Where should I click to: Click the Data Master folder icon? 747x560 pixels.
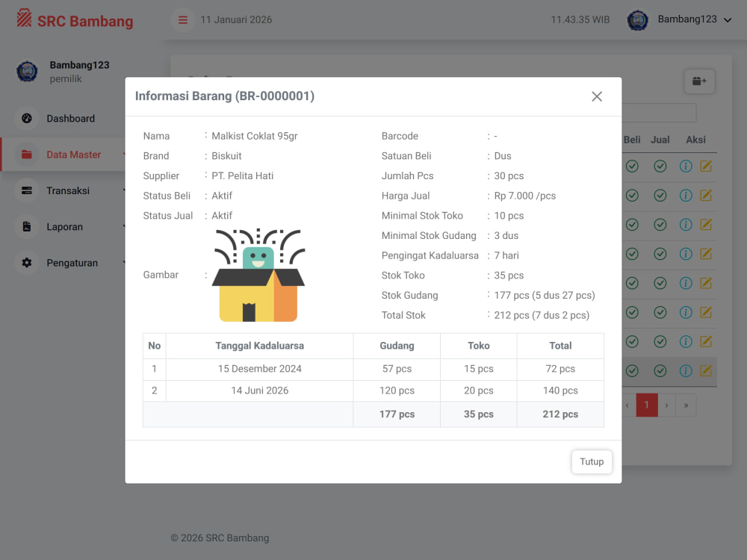click(x=27, y=155)
